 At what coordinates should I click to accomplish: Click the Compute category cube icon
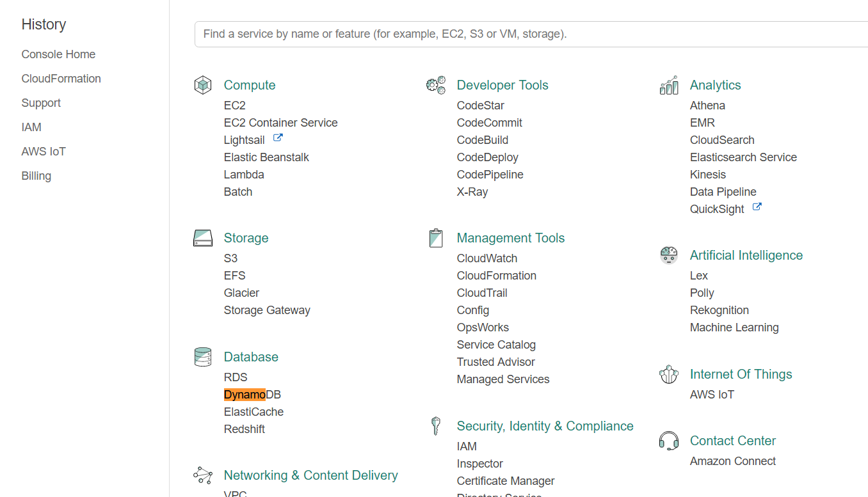[x=203, y=85]
